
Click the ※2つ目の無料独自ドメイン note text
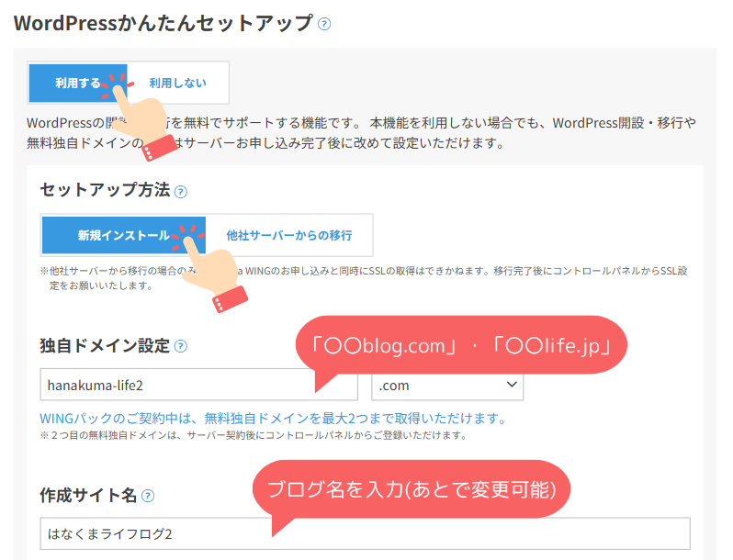pyautogui.click(x=254, y=435)
